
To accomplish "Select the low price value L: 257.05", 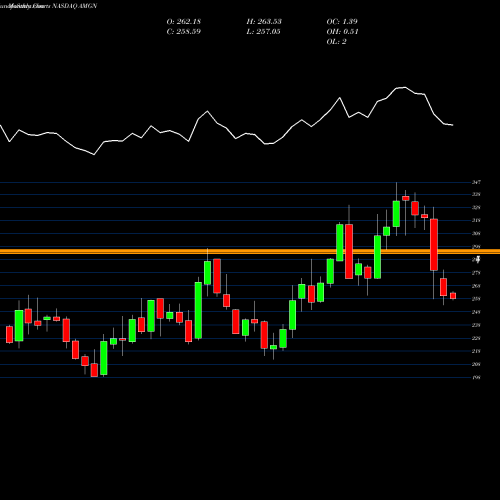I will (263, 32).
